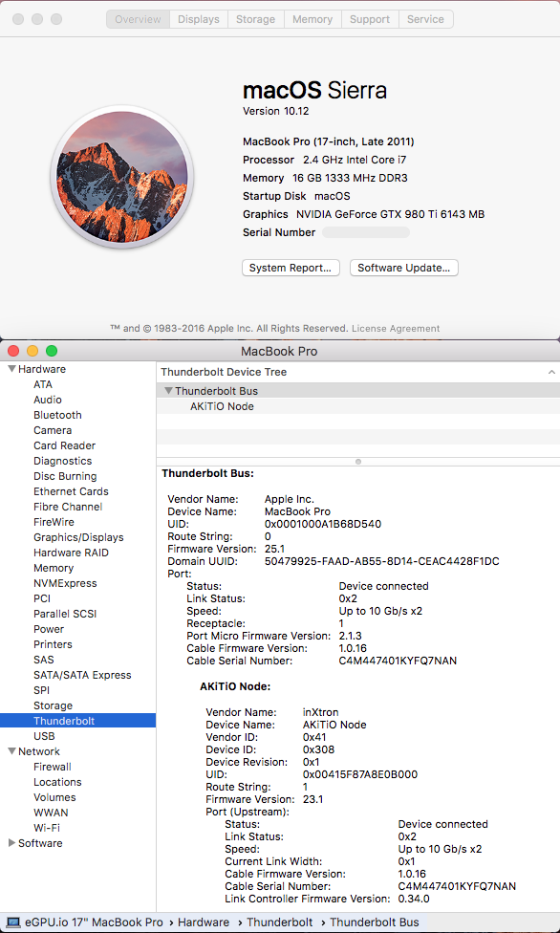Image resolution: width=560 pixels, height=933 pixels.
Task: Expand the Software category triangle
Action: tap(11, 843)
